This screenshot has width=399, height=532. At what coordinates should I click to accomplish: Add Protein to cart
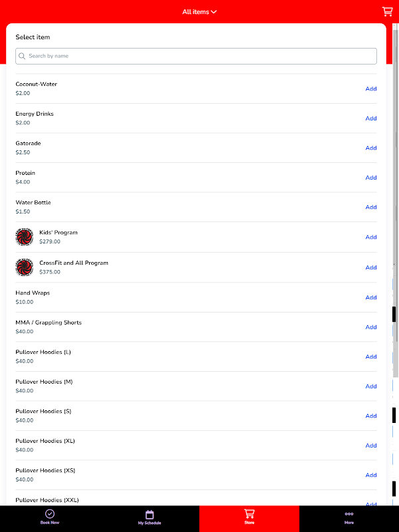371,178
